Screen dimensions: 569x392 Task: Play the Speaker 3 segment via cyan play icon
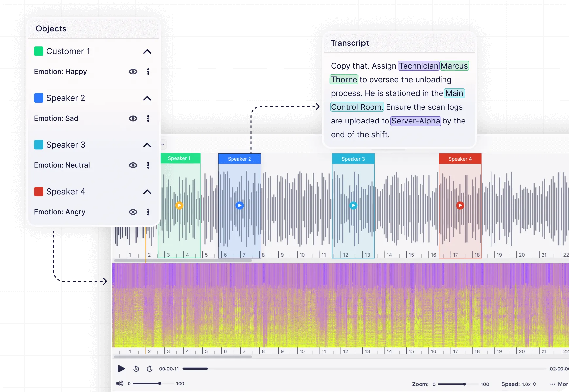pyautogui.click(x=353, y=205)
